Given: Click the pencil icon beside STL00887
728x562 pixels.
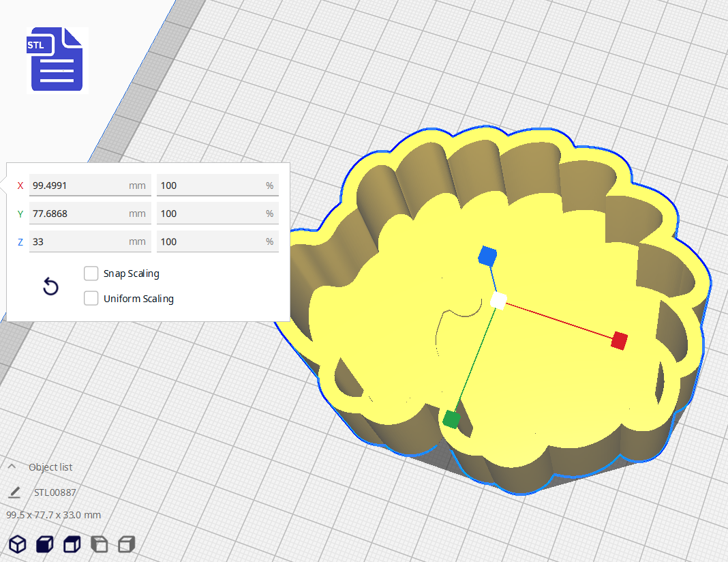Looking at the screenshot, I should tap(14, 492).
